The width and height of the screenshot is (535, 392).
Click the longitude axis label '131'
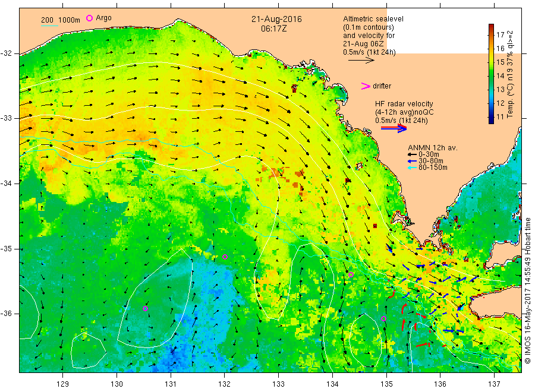click(x=171, y=384)
